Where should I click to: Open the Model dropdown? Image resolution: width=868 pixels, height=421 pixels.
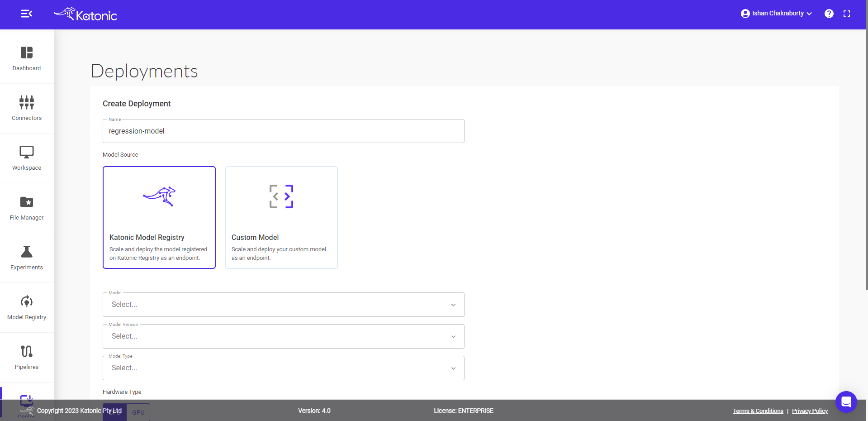[x=284, y=305]
